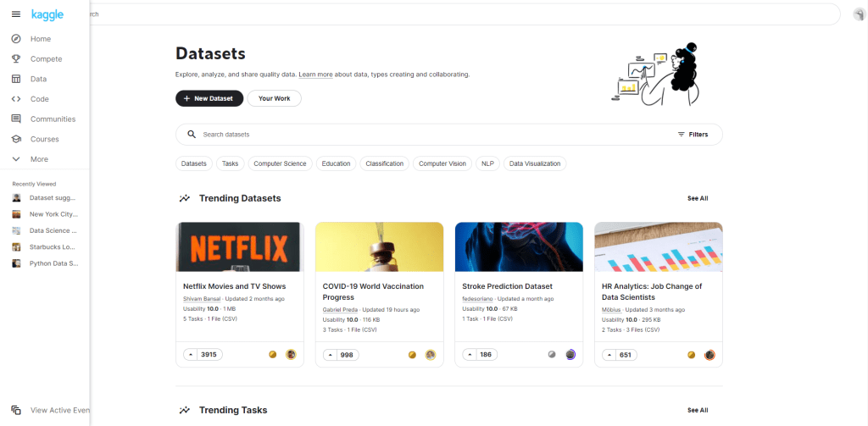Open the COVID-19 vaccine thumbnail image
This screenshot has height=426, width=868.
point(379,246)
